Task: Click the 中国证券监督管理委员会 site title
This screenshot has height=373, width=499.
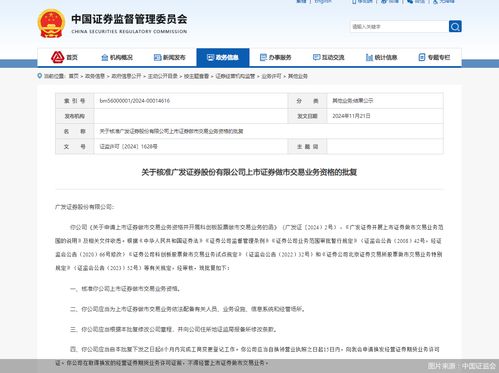Action: click(x=129, y=20)
